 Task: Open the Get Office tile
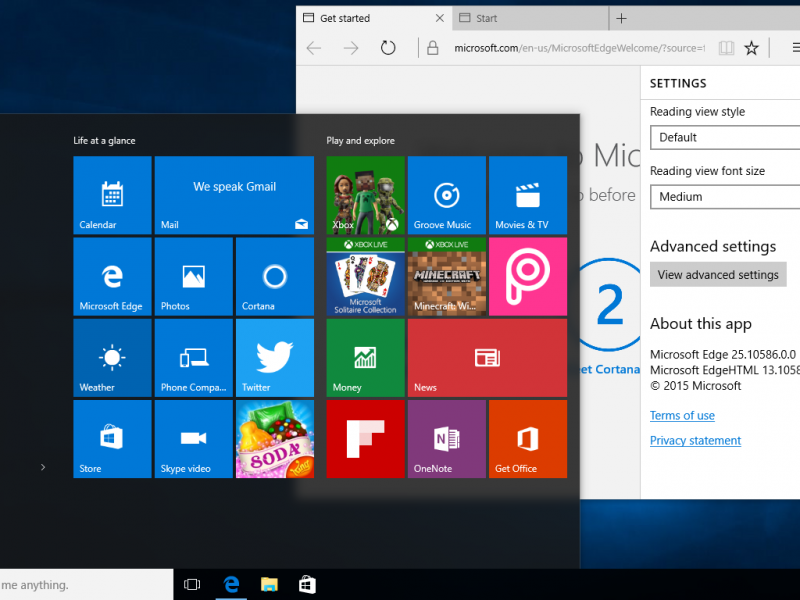[528, 439]
